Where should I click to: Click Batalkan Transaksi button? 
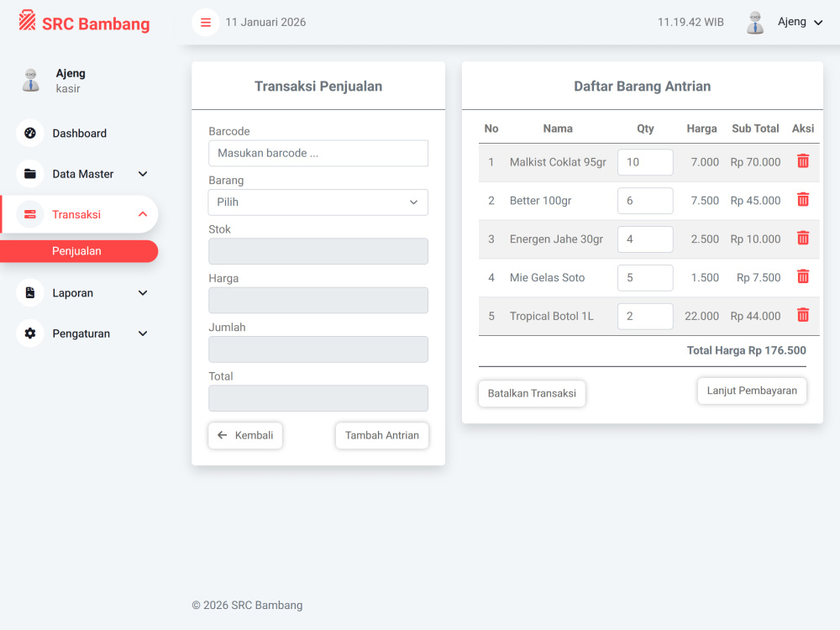tap(532, 394)
